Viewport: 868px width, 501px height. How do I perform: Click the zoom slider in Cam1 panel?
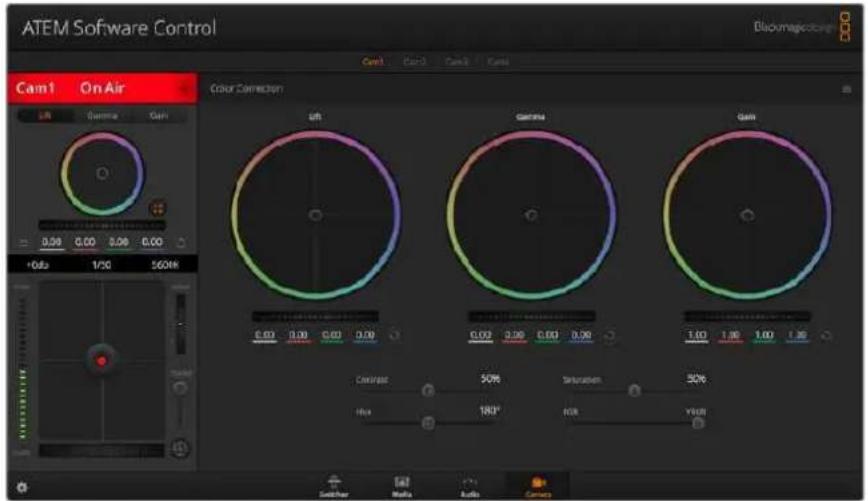point(180,324)
